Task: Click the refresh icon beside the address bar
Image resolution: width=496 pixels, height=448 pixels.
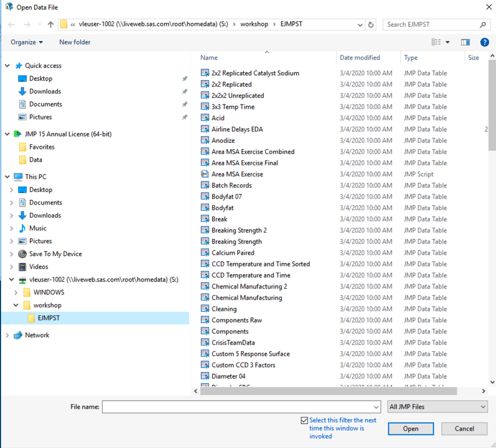Action: pyautogui.click(x=371, y=25)
